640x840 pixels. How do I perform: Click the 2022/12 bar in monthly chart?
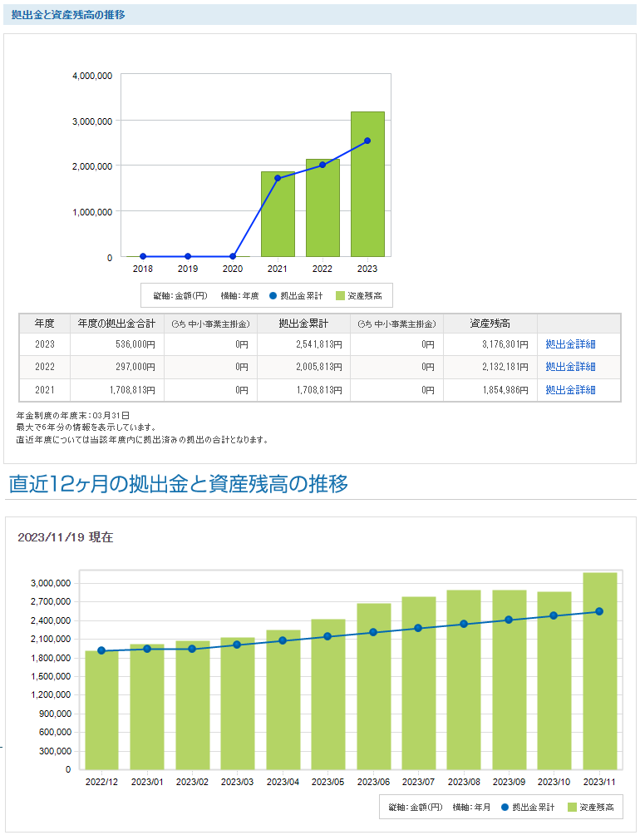click(101, 715)
